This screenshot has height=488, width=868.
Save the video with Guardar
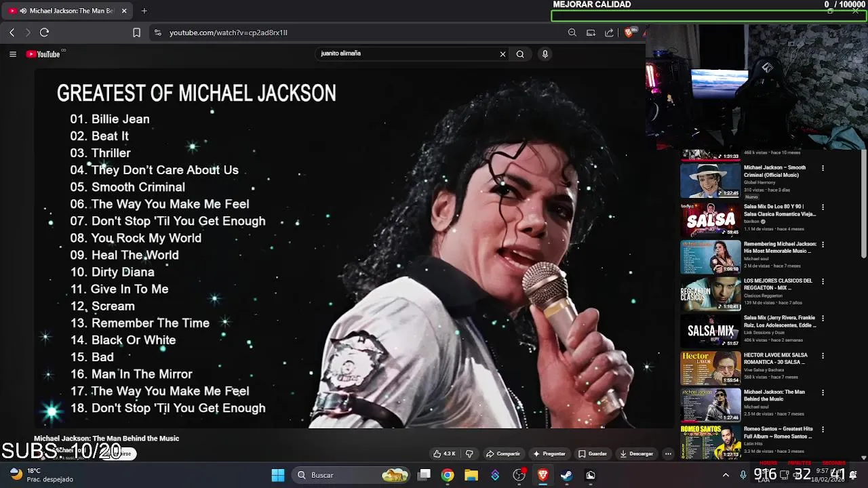(593, 453)
